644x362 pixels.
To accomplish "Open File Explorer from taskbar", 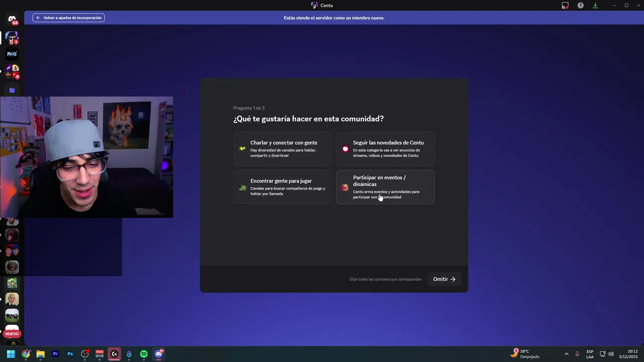I will click(x=40, y=354).
